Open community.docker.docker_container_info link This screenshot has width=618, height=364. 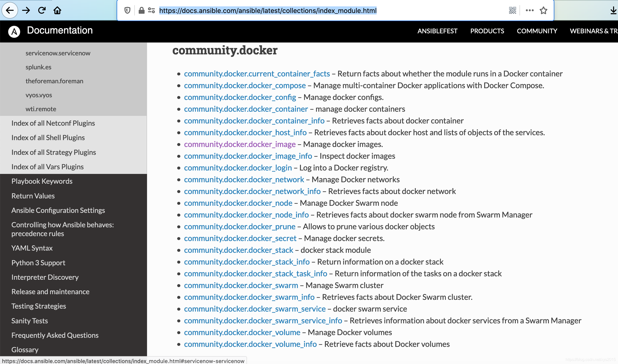tap(254, 121)
